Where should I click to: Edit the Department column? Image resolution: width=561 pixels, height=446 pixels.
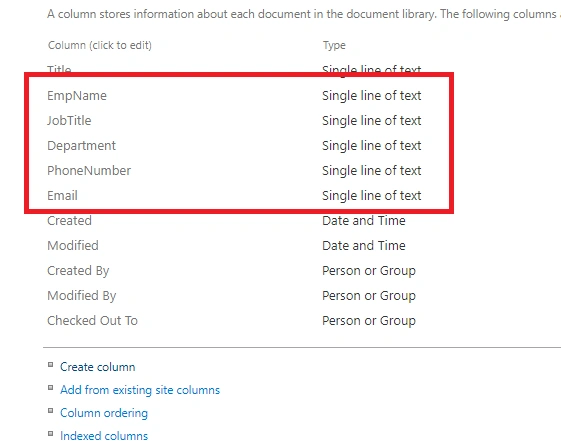click(82, 146)
